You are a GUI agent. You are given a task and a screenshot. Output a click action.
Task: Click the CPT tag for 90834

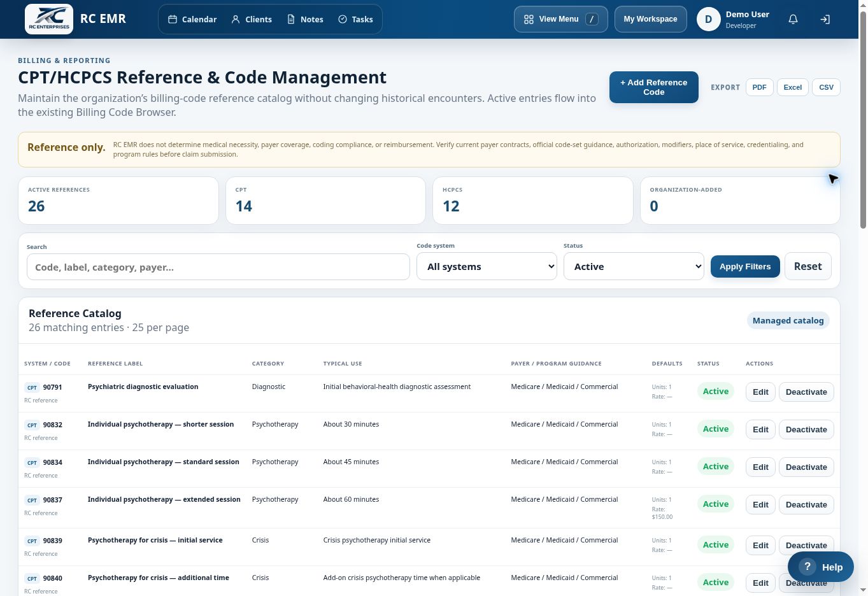32,462
